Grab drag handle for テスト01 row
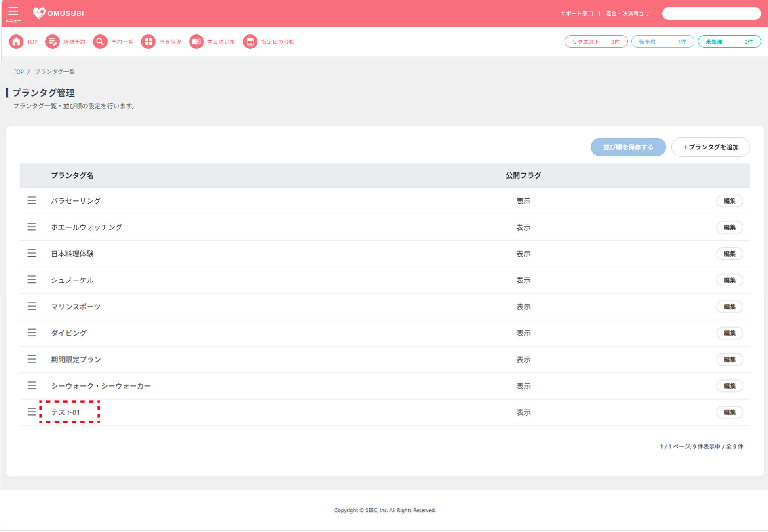Image resolution: width=768 pixels, height=532 pixels. click(x=32, y=412)
